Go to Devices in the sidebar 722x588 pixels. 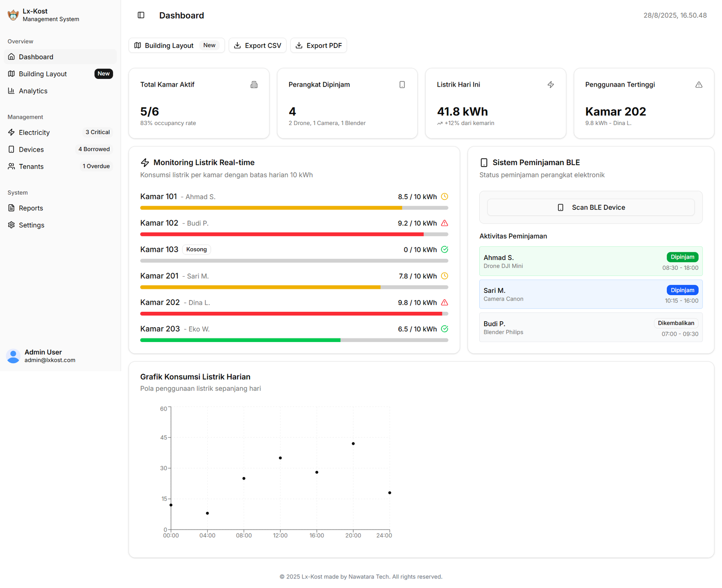pos(31,149)
